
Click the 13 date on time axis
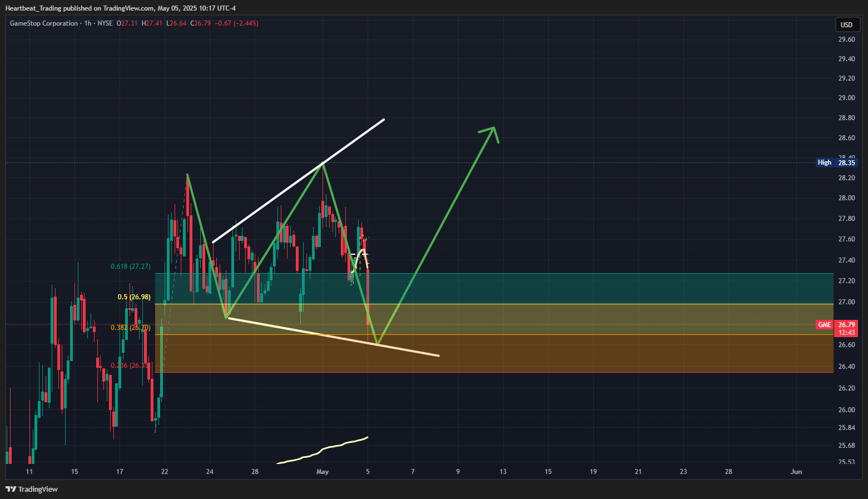(503, 472)
